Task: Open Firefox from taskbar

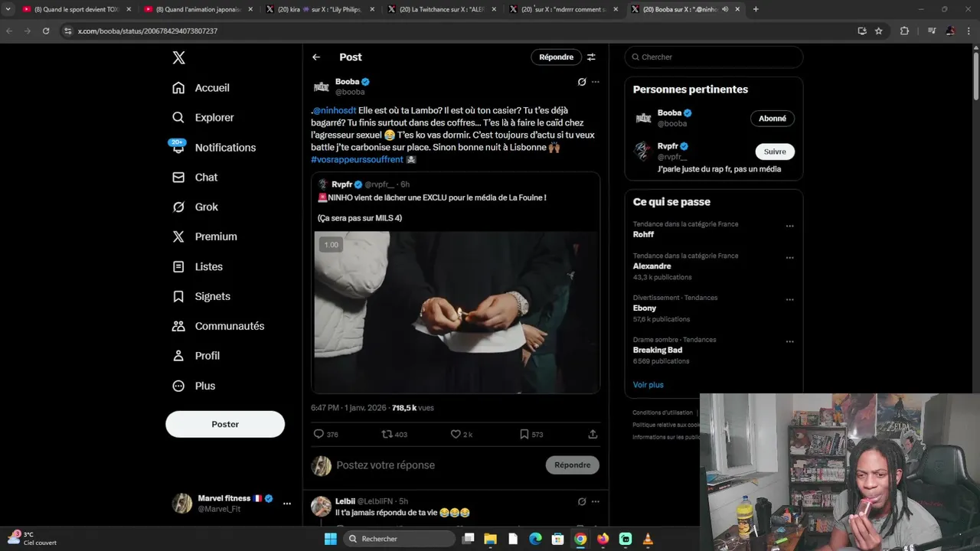Action: click(x=603, y=539)
